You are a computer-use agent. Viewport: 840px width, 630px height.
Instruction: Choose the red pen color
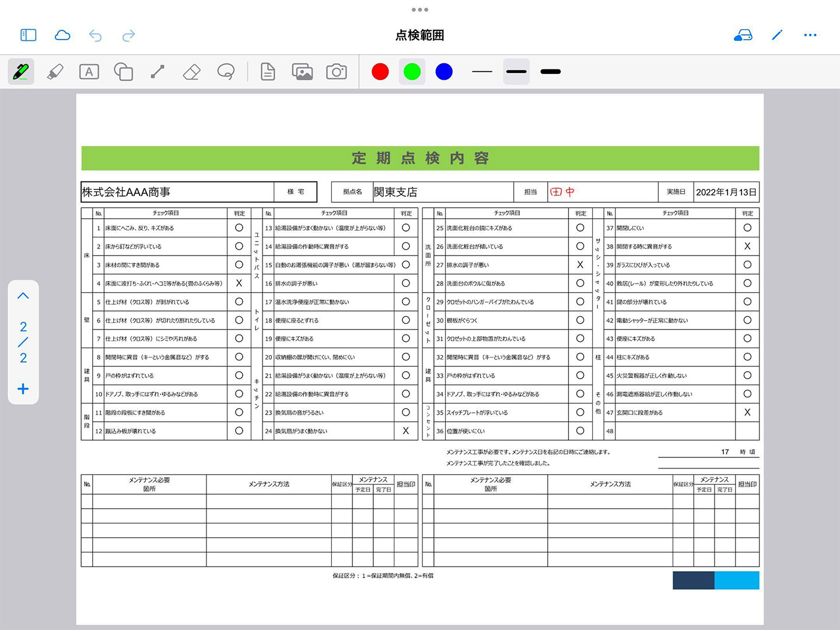[380, 72]
